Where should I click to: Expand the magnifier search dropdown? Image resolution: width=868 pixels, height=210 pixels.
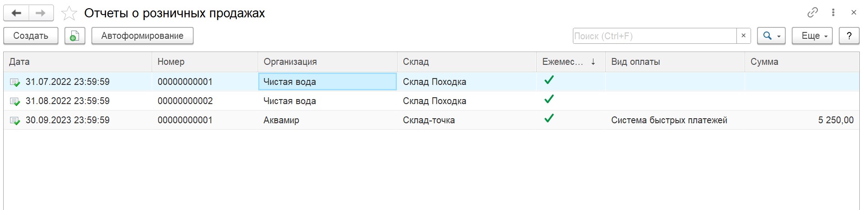click(771, 36)
